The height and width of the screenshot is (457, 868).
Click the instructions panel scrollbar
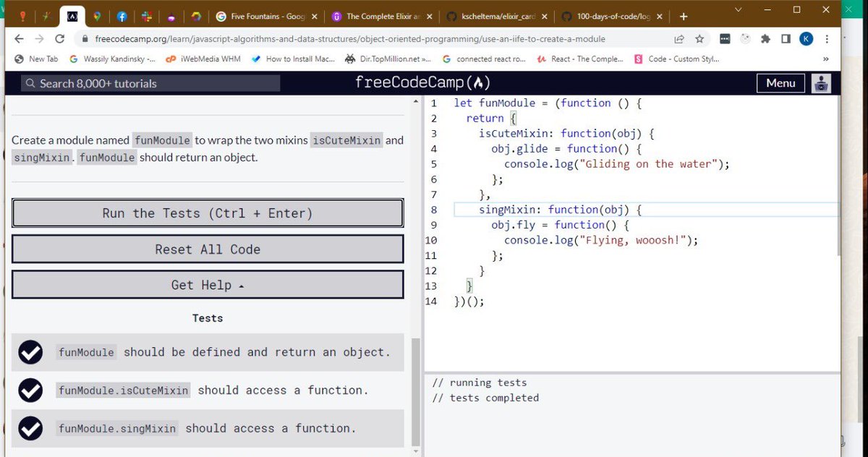(415, 390)
